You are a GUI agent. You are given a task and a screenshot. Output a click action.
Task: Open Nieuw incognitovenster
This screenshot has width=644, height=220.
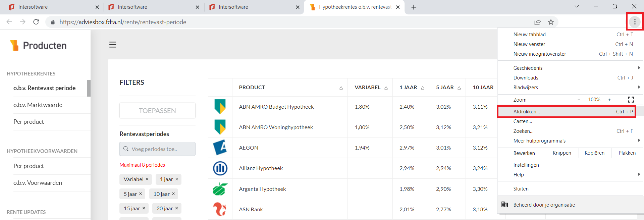[570, 54]
